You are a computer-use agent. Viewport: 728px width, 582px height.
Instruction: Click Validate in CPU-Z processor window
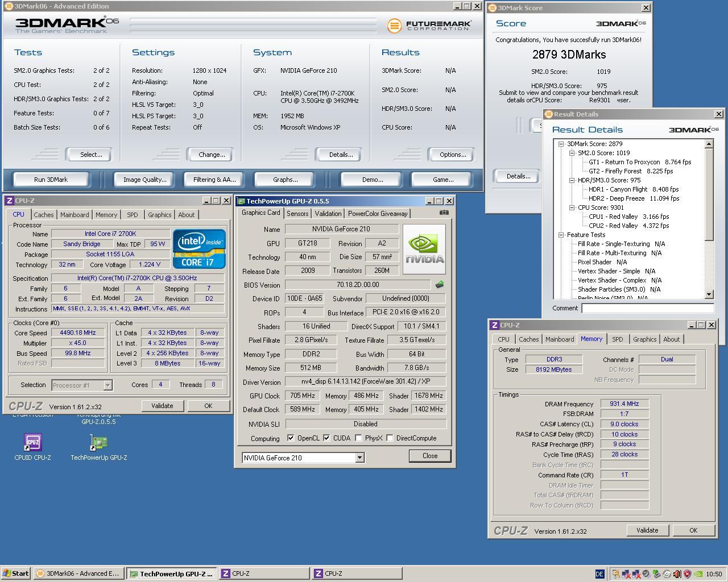click(x=162, y=406)
